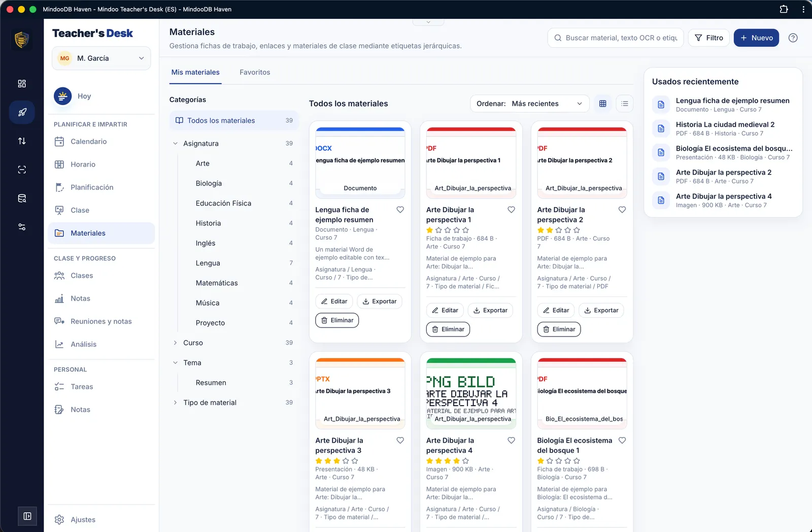
Task: Toggle the sidebar panel icon at the rail bottom
Action: [x=27, y=516]
